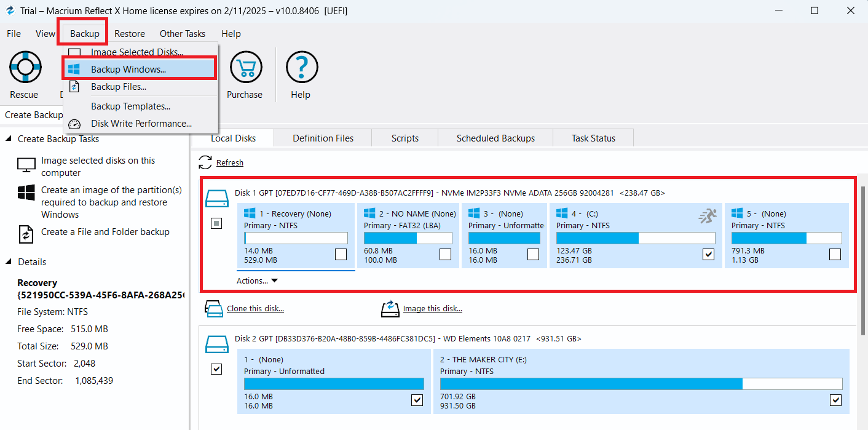Image resolution: width=868 pixels, height=430 pixels.
Task: Choose Backup Windows from Backup menu
Action: (140, 69)
